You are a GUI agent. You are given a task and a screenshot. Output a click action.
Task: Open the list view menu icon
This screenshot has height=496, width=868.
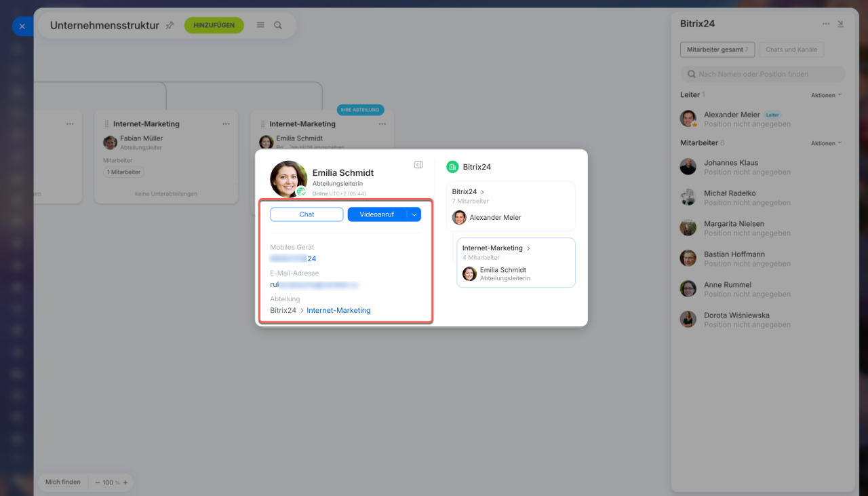(260, 25)
